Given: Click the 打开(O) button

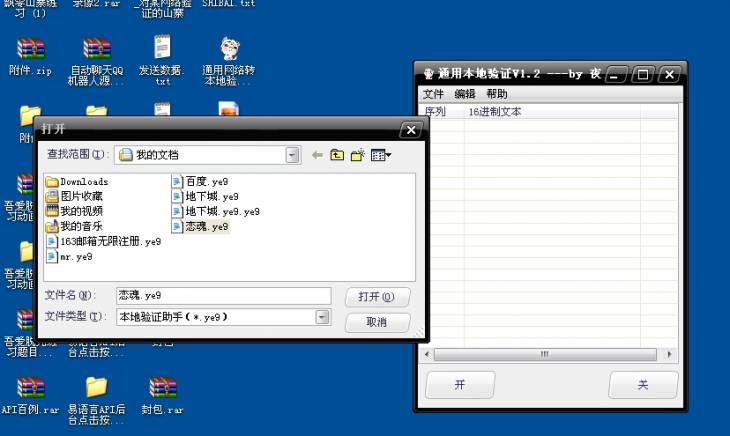Looking at the screenshot, I should click(x=377, y=297).
